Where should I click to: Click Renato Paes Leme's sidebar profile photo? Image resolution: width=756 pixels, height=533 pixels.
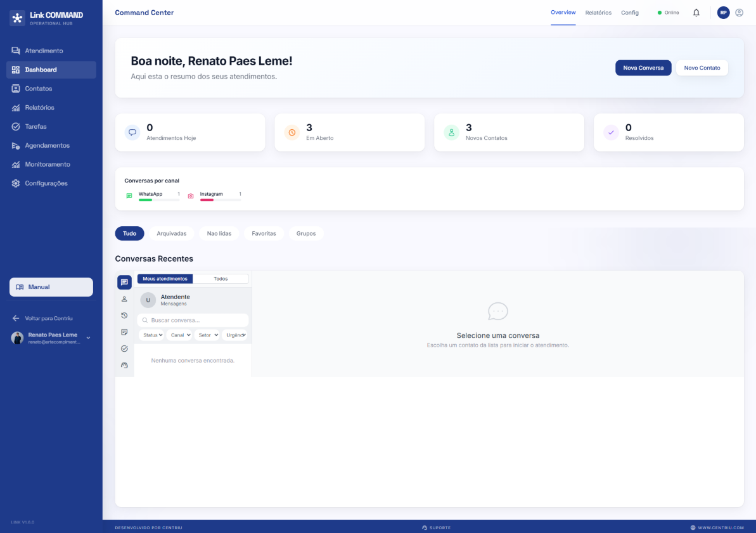(17, 338)
